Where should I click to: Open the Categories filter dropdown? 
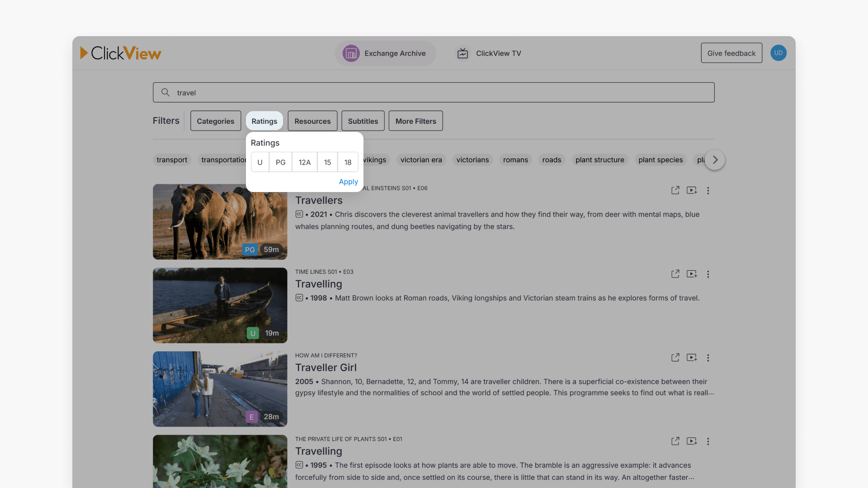(x=215, y=121)
